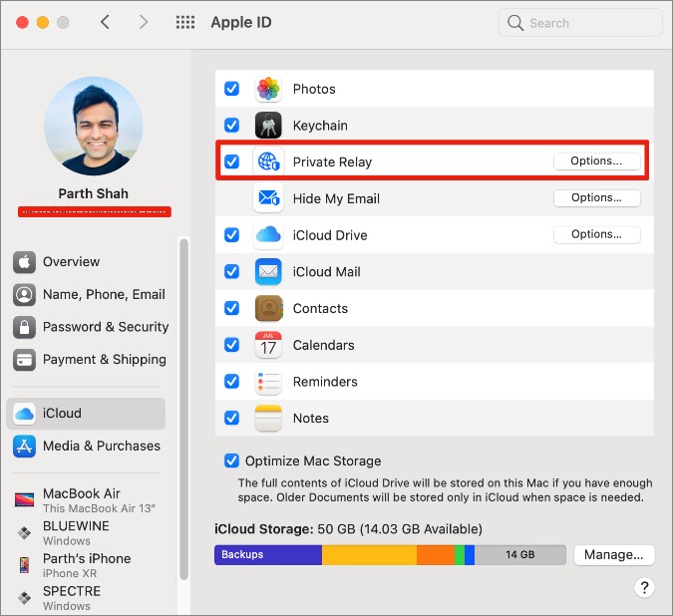The height and width of the screenshot is (616, 673).
Task: Show all preferences with grid icon
Action: point(185,22)
